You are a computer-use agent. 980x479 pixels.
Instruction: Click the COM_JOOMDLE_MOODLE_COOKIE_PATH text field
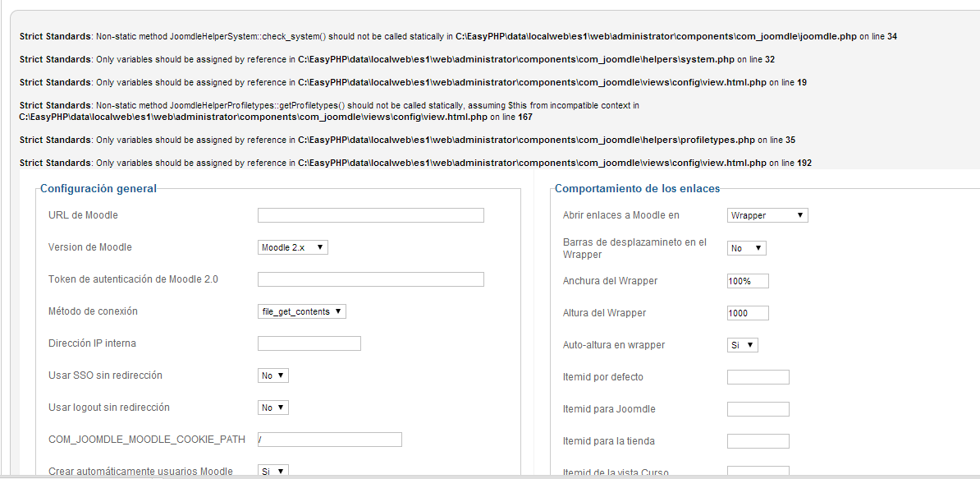click(329, 440)
